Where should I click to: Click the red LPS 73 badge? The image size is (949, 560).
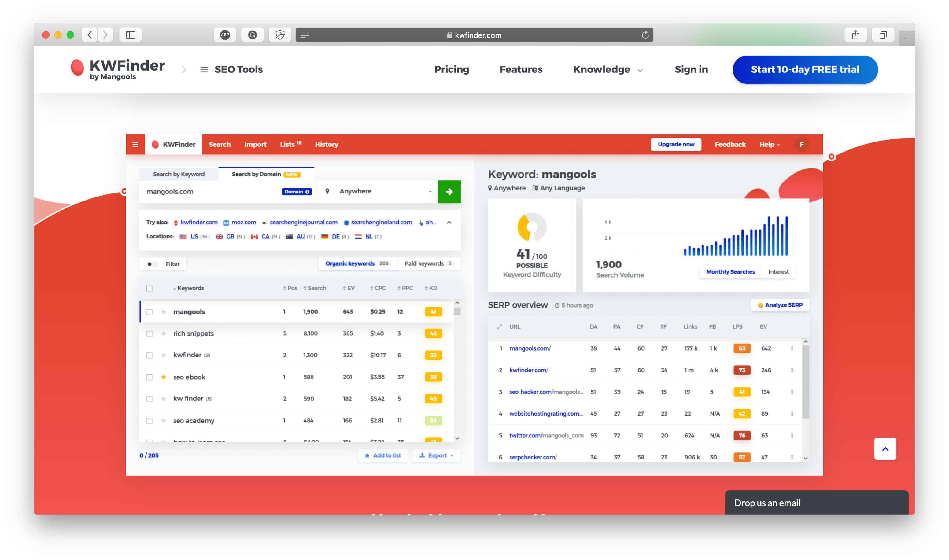742,370
